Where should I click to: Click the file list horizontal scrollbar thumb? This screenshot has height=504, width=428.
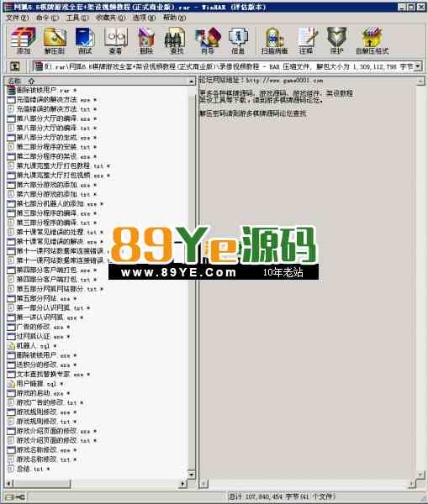42,483
